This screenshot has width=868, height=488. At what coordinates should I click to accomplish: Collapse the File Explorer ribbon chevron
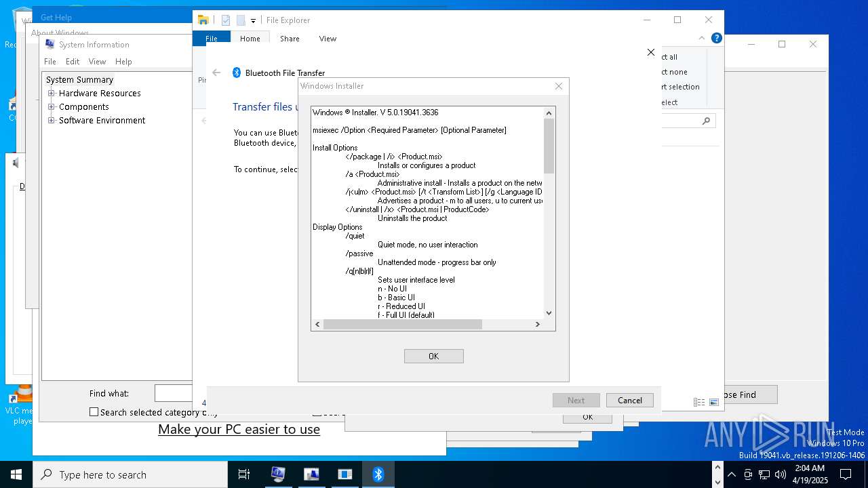[x=702, y=39]
